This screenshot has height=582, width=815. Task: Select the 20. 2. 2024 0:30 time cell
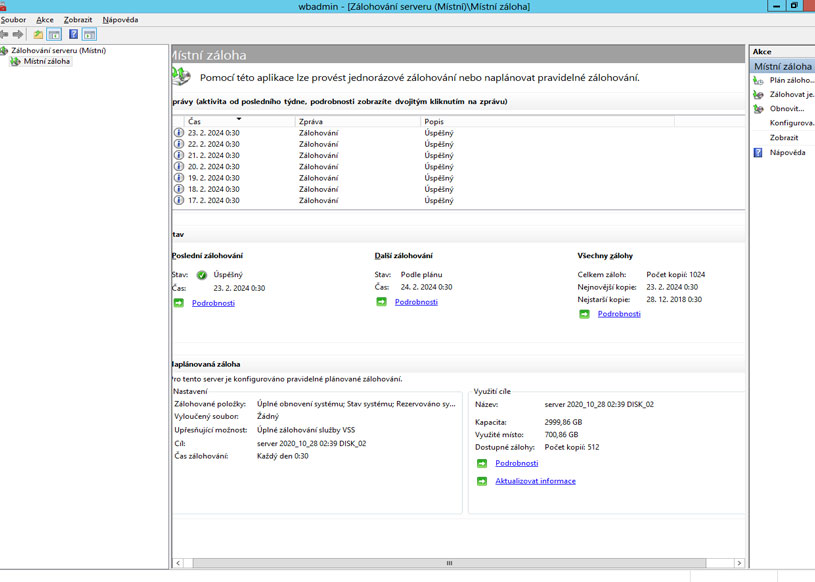(x=214, y=167)
